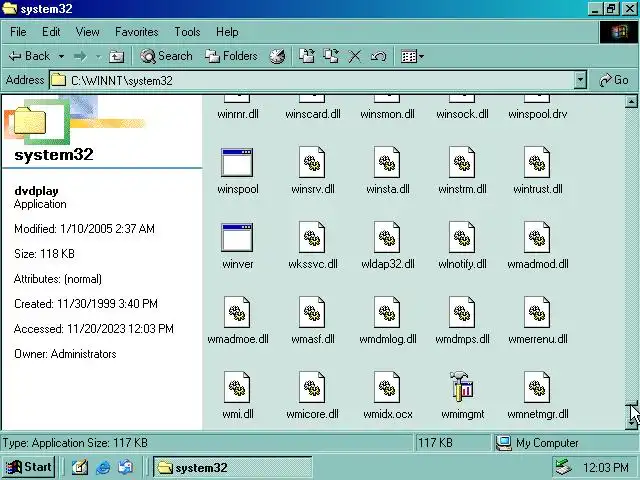Click the Forward arrow button

click(x=80, y=56)
